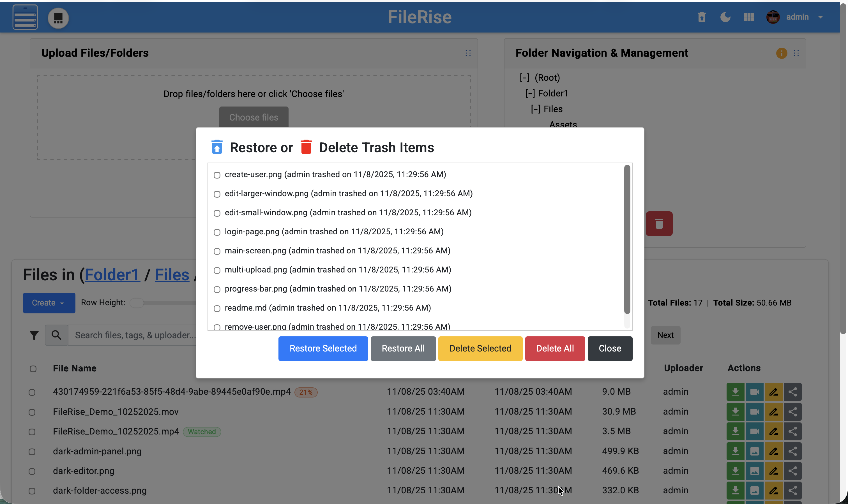
Task: Click the sidebar menu icon in header
Action: (25, 17)
